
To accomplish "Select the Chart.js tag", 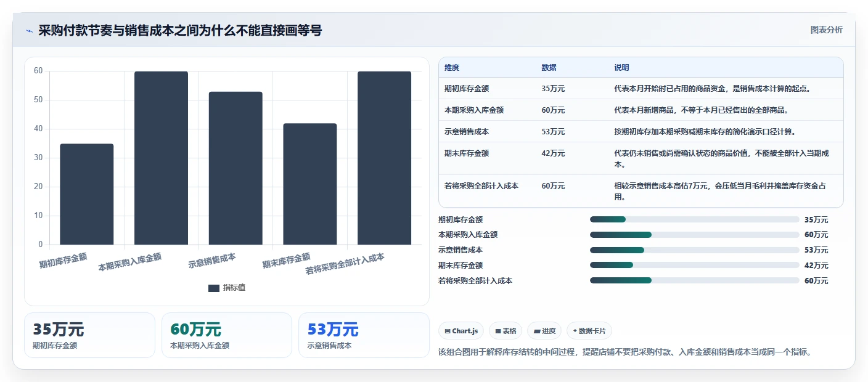I will [461, 331].
